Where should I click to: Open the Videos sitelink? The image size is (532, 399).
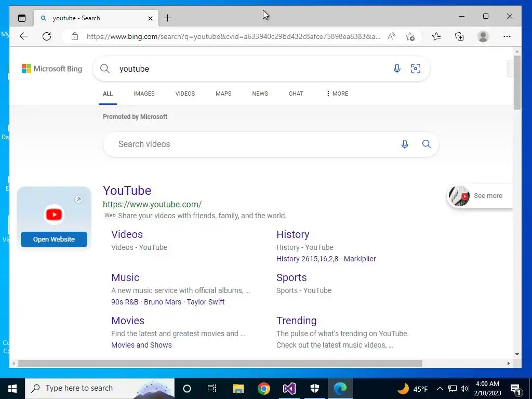coord(127,234)
